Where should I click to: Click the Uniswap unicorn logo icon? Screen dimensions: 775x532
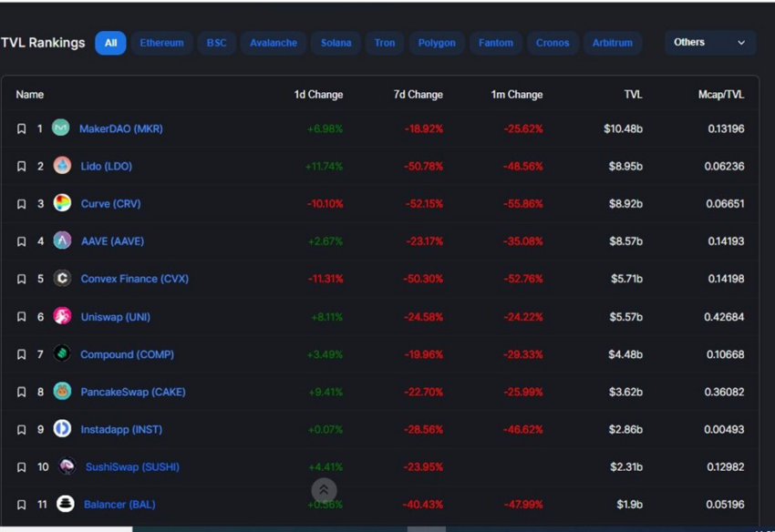62,315
